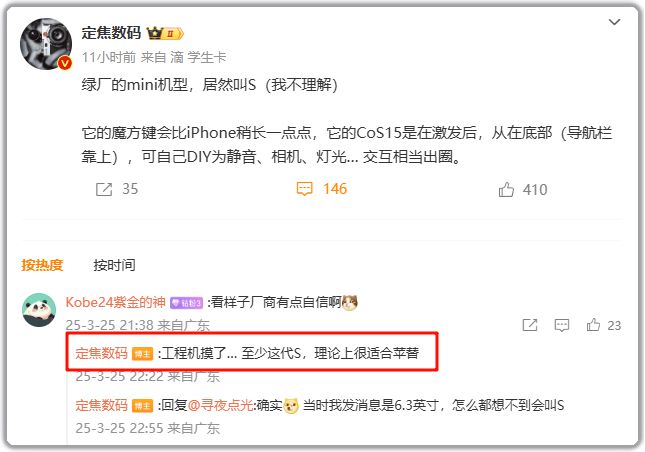Screen dimensions: 645x452
Task: Reply to the Kobe24紫金的神 comment with its reply icon
Action: point(561,325)
